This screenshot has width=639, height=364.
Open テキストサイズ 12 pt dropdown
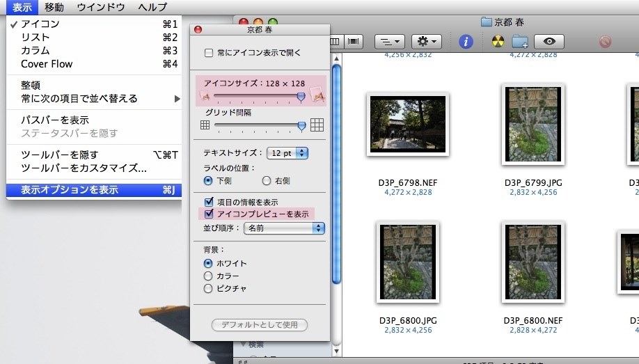pyautogui.click(x=287, y=153)
